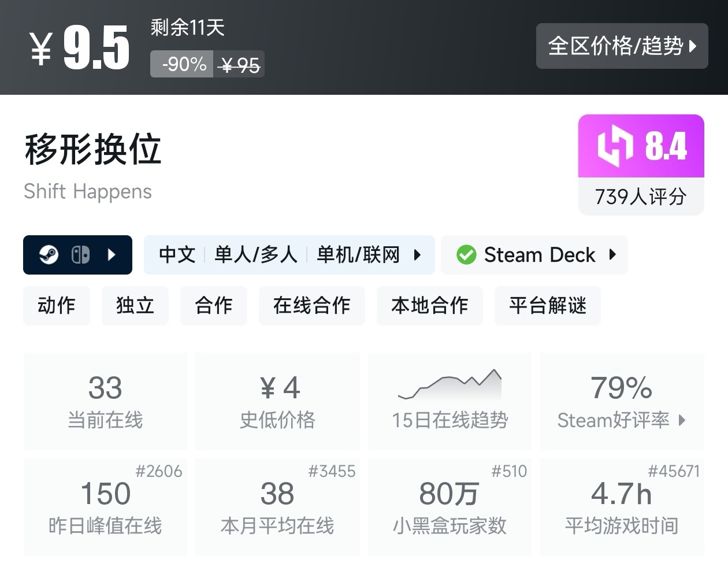This screenshot has width=728, height=563.
Task: Click the 单人/多人 label
Action: [x=256, y=255]
